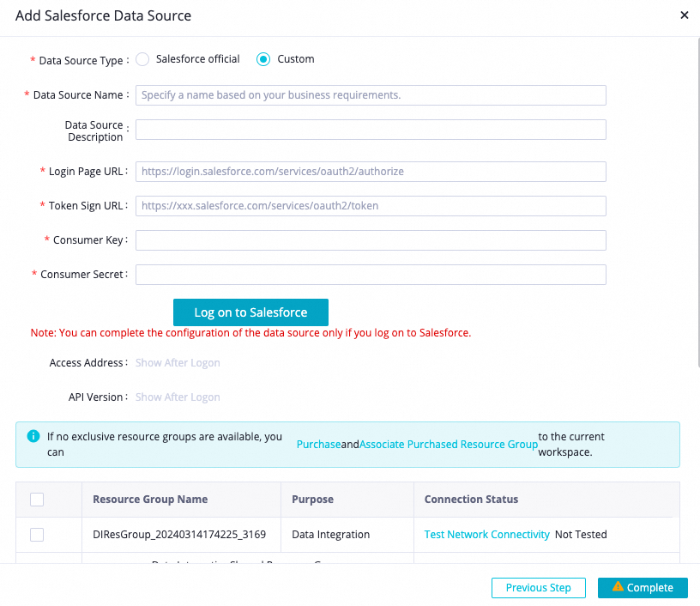This screenshot has width=700, height=606.
Task: Select the Custom data source type
Action: pos(263,59)
